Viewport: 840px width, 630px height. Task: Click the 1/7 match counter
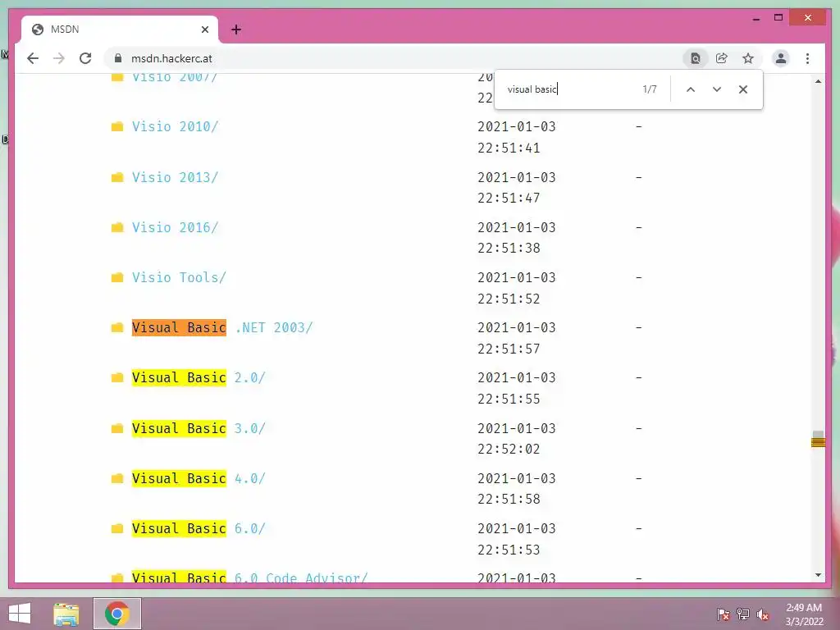click(650, 89)
